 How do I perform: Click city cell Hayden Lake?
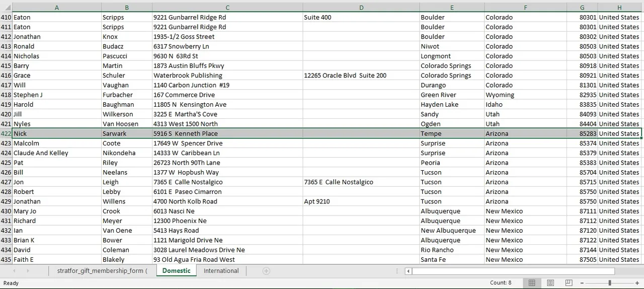click(452, 104)
